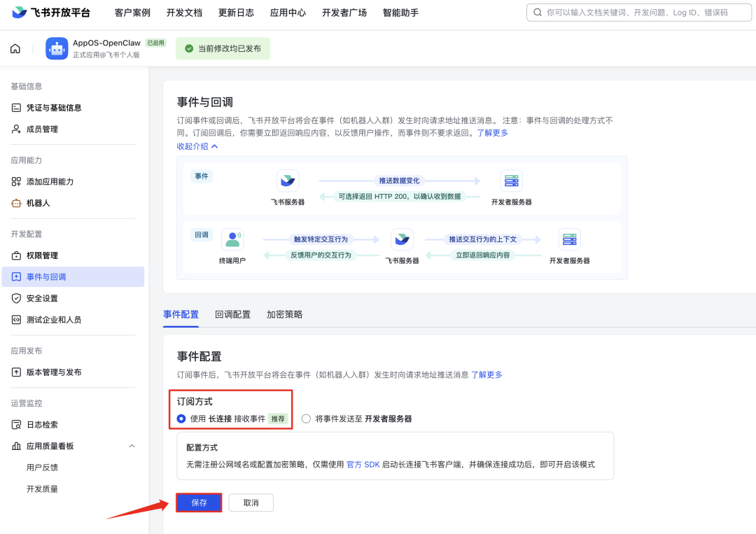Viewport: 756px width, 534px height.
Task: Collapse the 应用质量看板 submenu
Action: point(131,445)
